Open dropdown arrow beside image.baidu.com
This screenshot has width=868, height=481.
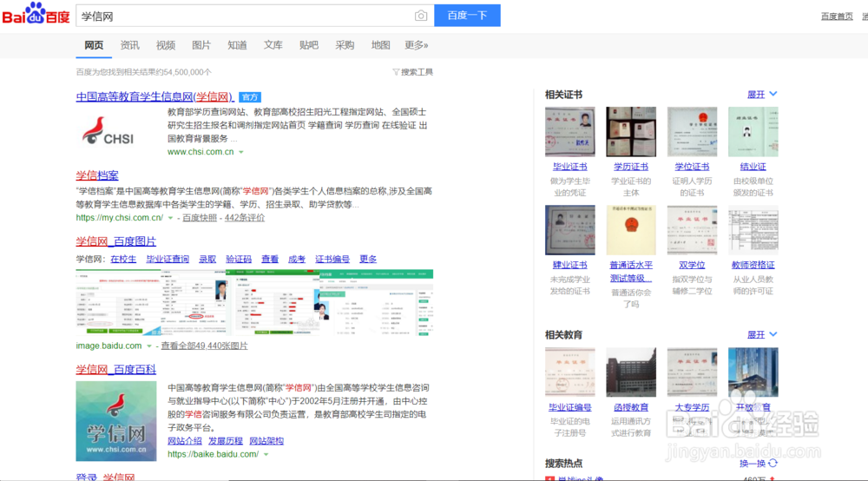click(x=149, y=346)
